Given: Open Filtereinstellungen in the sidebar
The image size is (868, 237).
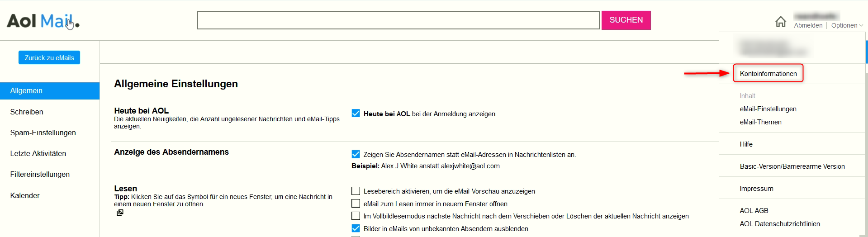Looking at the screenshot, I should pyautogui.click(x=40, y=174).
